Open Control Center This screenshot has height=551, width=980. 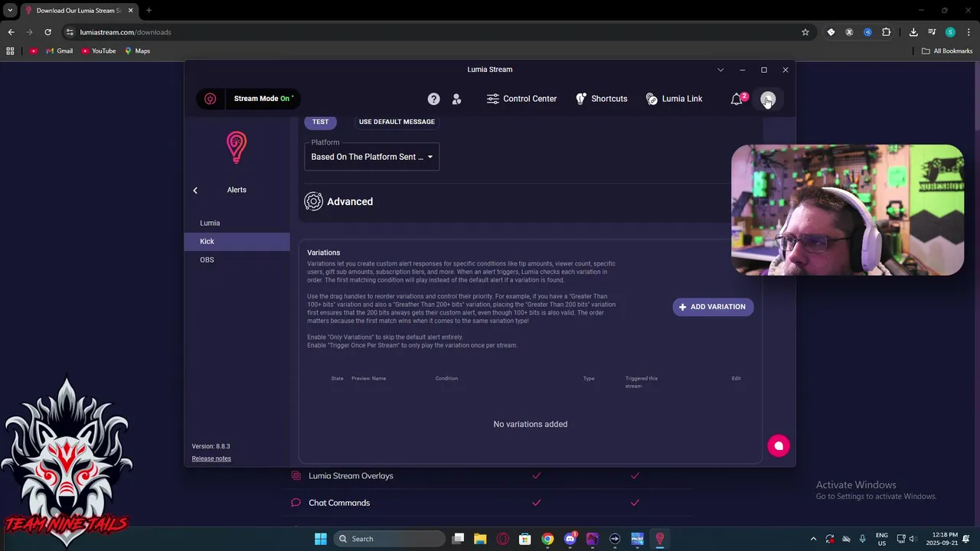coord(521,99)
